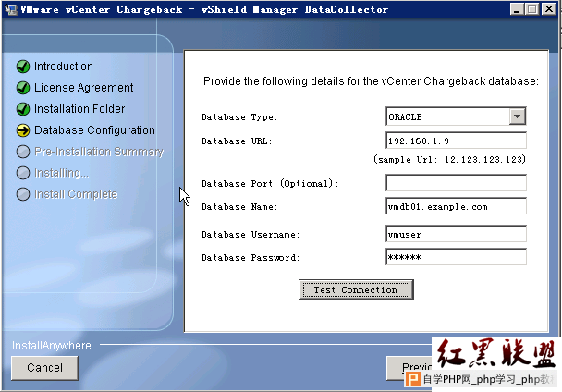Click the yellow arrow icon beside Database Configuration
This screenshot has height=392, width=562.
click(x=23, y=130)
